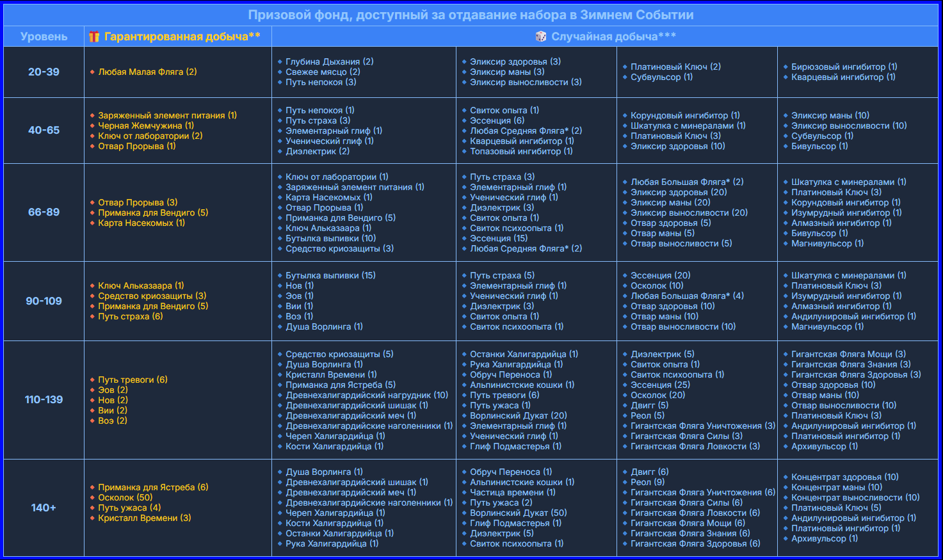Image resolution: width=943 pixels, height=560 pixels.
Task: Open Топазовый ингибитор (1) entry
Action: pyautogui.click(x=521, y=152)
